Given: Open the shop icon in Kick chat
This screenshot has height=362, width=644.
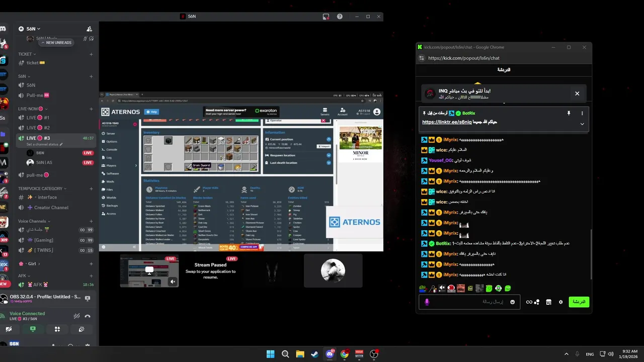Looking at the screenshot, I should point(548,302).
